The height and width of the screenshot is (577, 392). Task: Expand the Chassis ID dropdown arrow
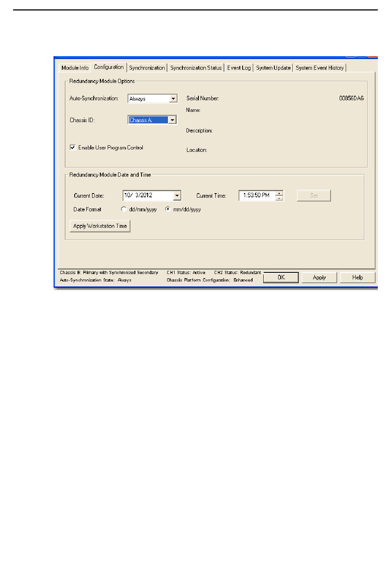pyautogui.click(x=172, y=120)
